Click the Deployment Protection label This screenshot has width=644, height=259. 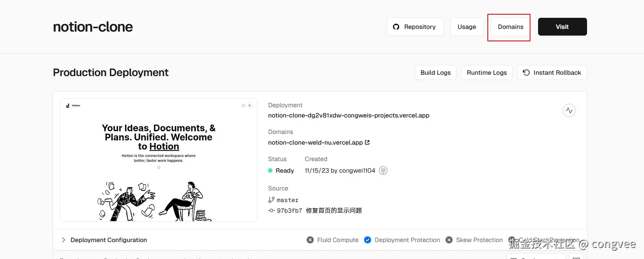407,240
